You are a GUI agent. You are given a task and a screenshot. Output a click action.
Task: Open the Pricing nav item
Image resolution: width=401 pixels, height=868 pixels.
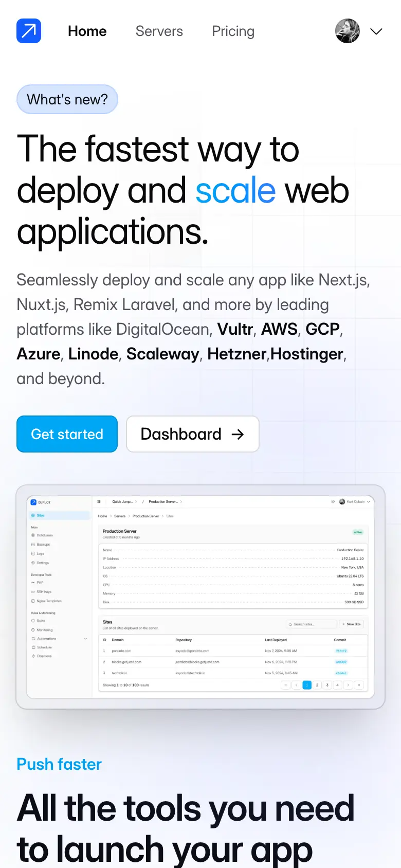(x=233, y=31)
